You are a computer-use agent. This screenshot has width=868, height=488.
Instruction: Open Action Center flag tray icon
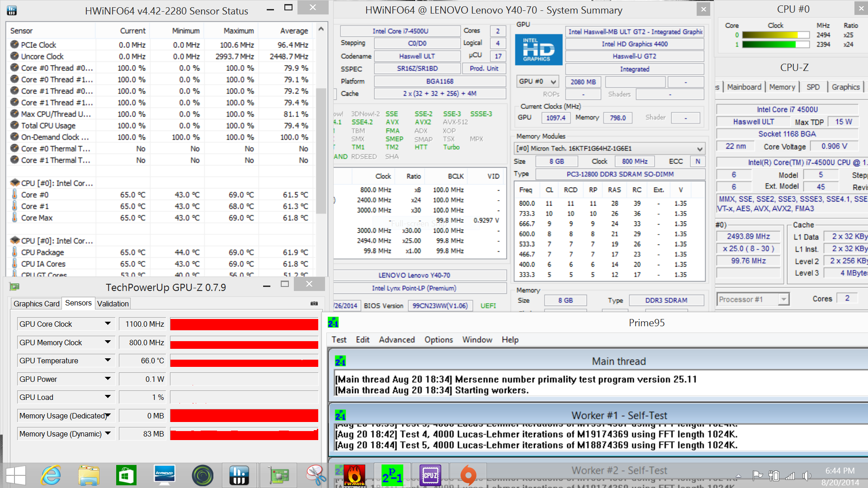pyautogui.click(x=758, y=475)
